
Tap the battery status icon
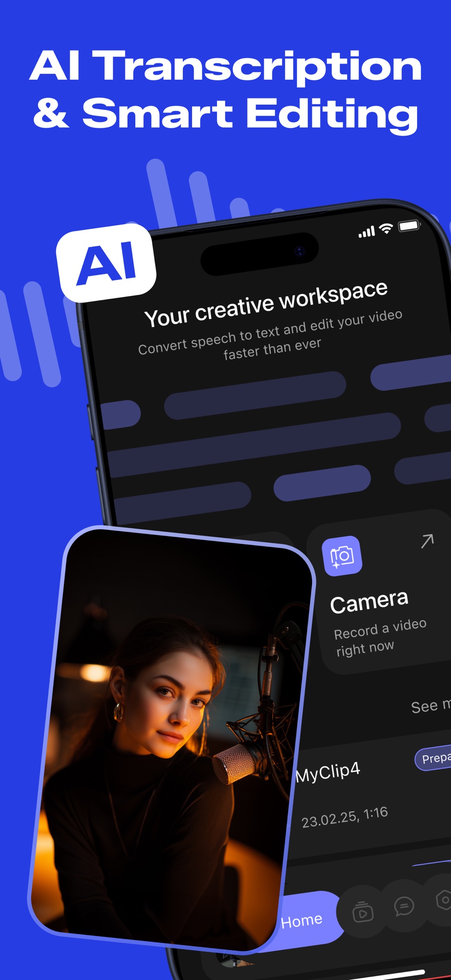pos(409,226)
